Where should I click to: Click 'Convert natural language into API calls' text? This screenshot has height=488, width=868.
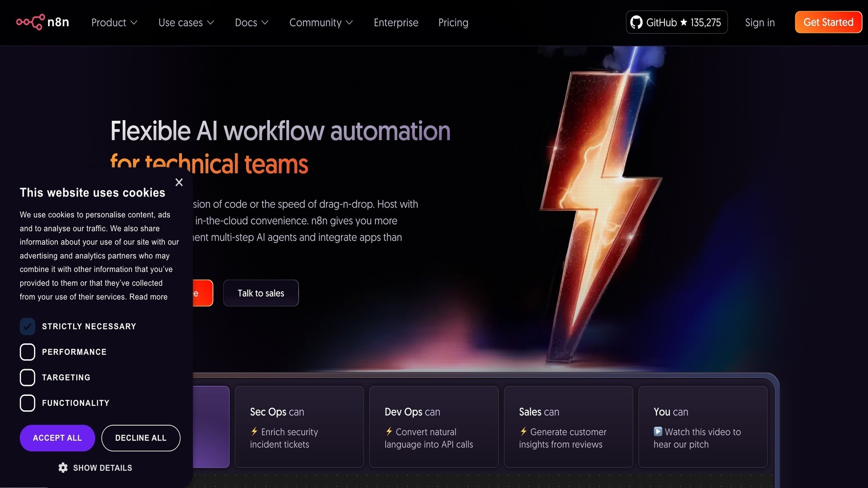click(x=429, y=438)
